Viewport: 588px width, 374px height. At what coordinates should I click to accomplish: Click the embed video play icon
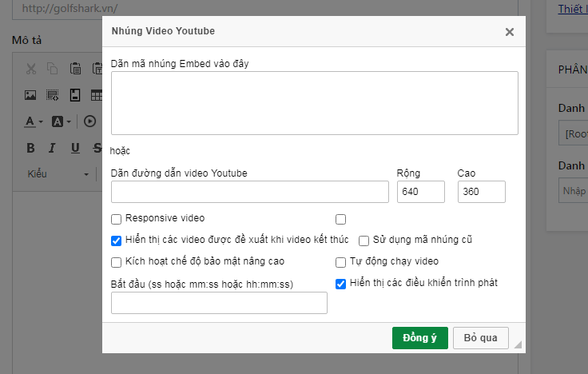pos(89,121)
